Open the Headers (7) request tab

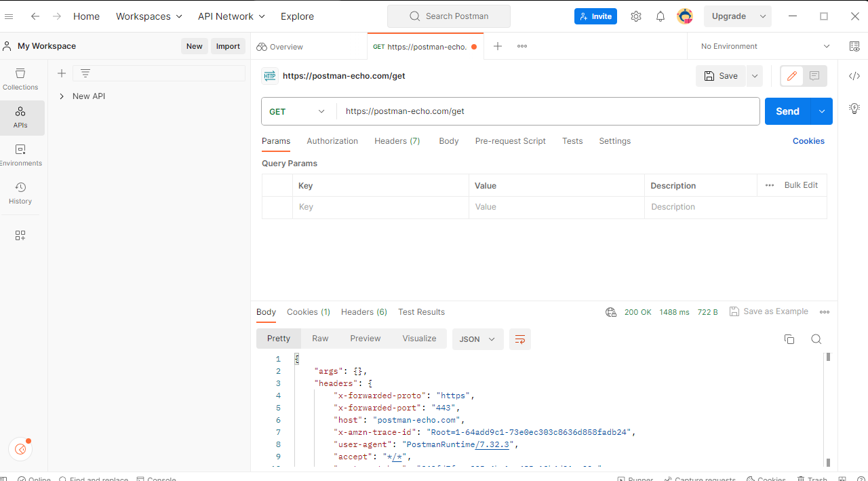397,141
